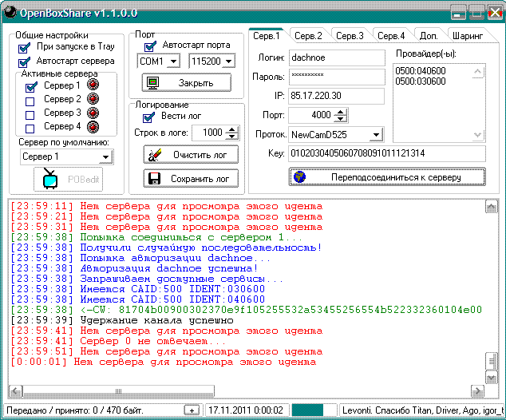506x420 pixels.
Task: Enable the Сервер 2 active checkbox
Action: [x=30, y=100]
